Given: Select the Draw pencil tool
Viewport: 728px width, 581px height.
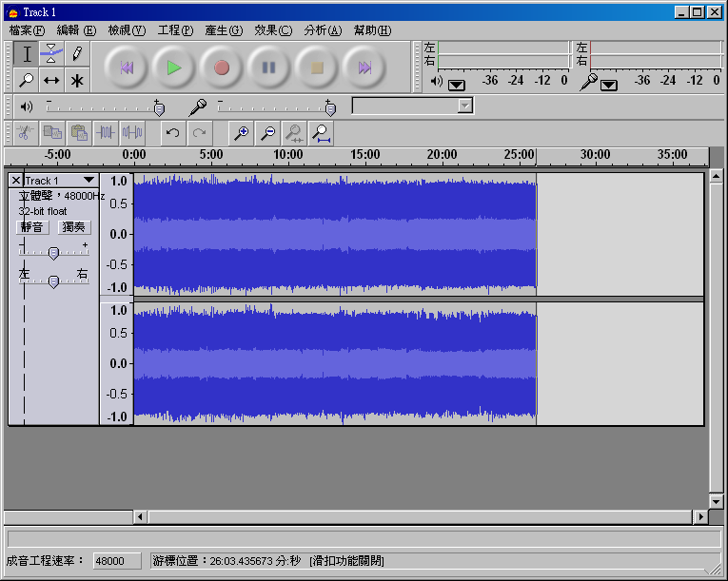Looking at the screenshot, I should (x=77, y=53).
